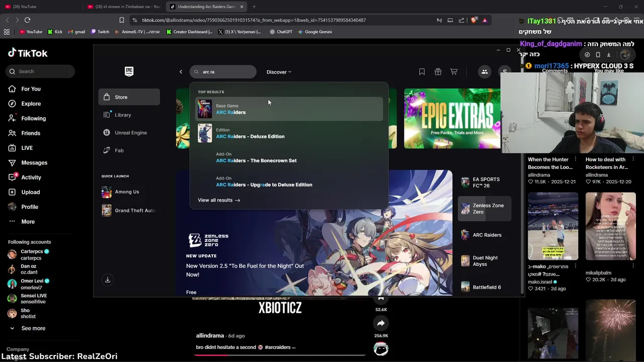Click browser address bar URL
This screenshot has width=644, height=362.
coord(254,20)
